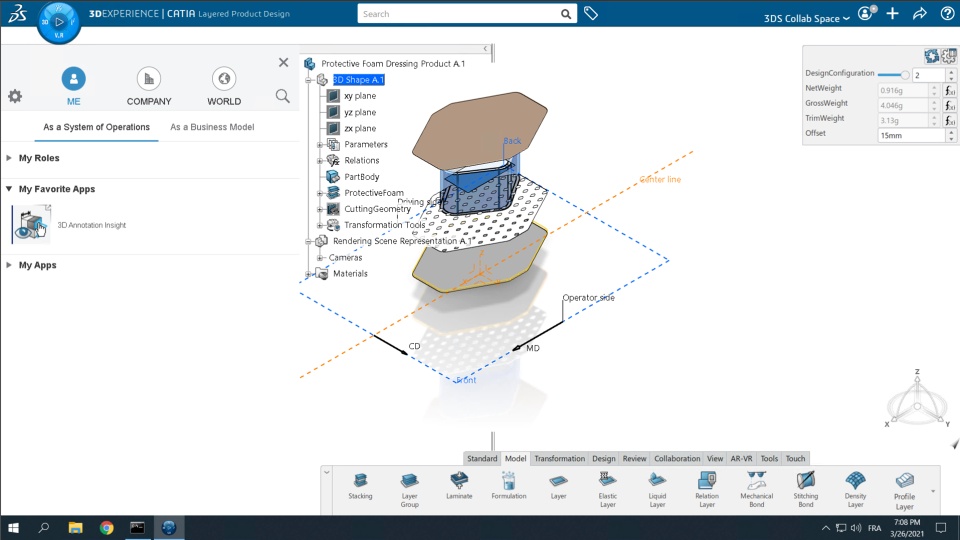The width and height of the screenshot is (960, 540).
Task: Open the parameters panel settings gear icon
Action: click(x=949, y=56)
